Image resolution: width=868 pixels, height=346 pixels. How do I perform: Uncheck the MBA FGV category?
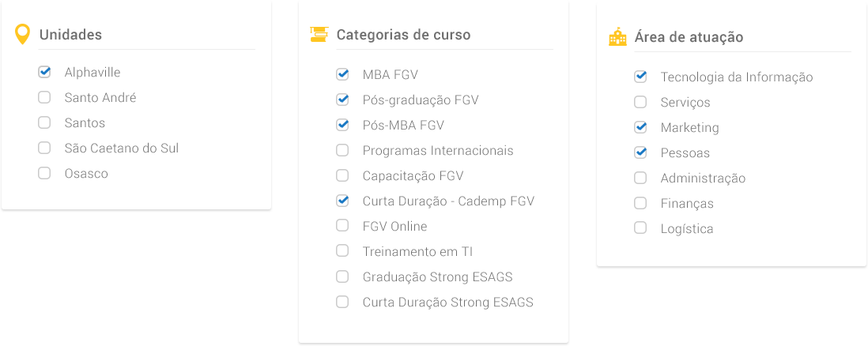(x=342, y=74)
